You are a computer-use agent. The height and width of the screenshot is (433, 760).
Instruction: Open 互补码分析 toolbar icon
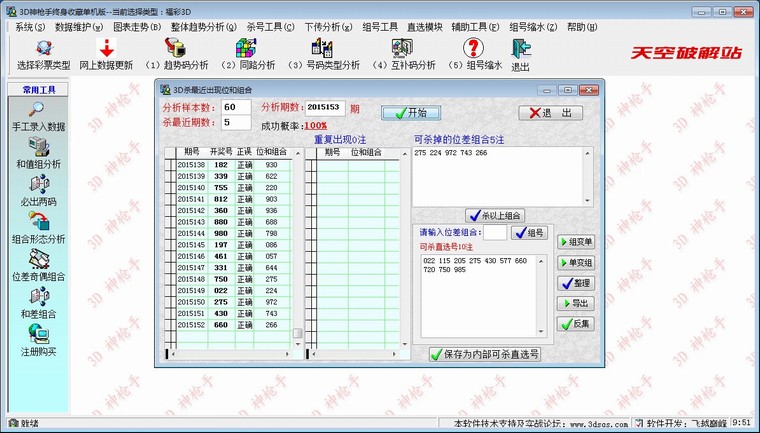point(402,48)
